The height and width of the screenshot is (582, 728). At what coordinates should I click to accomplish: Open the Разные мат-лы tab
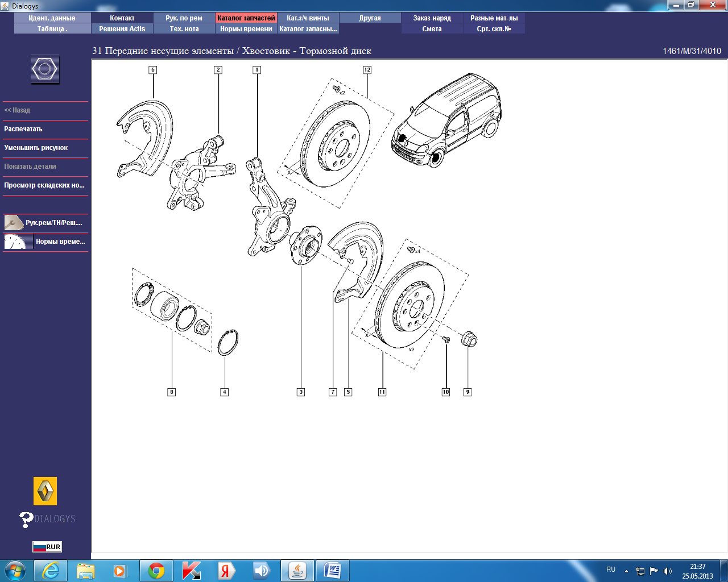click(494, 18)
